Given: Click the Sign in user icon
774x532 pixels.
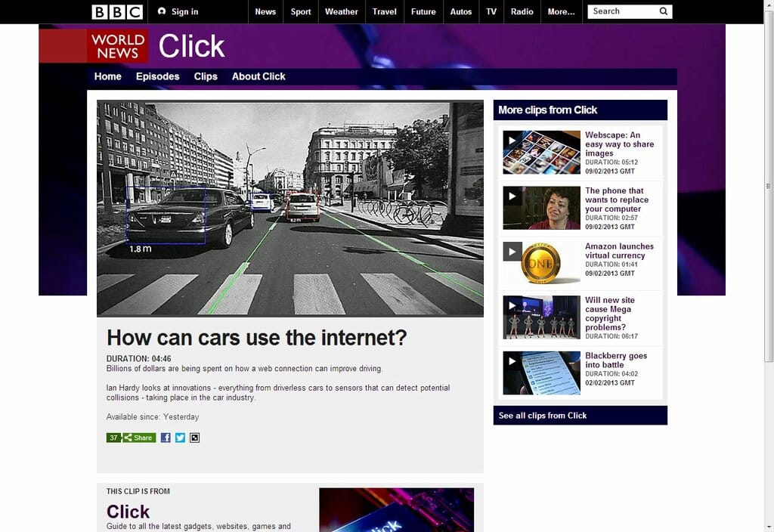Looking at the screenshot, I should click(x=162, y=11).
